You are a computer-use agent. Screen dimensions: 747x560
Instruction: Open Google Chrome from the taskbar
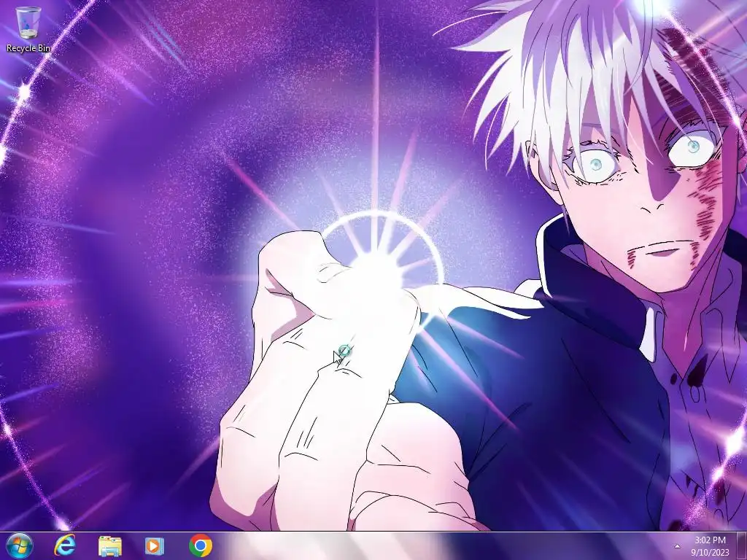[x=201, y=545]
